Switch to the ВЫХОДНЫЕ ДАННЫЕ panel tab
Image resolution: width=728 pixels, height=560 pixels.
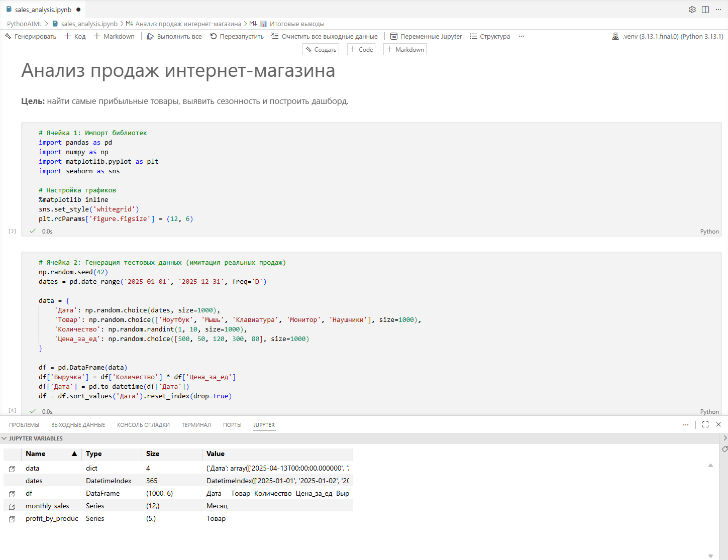78,425
